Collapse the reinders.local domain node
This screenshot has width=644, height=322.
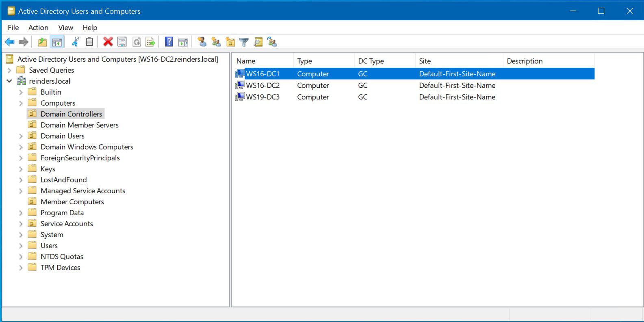click(x=9, y=81)
